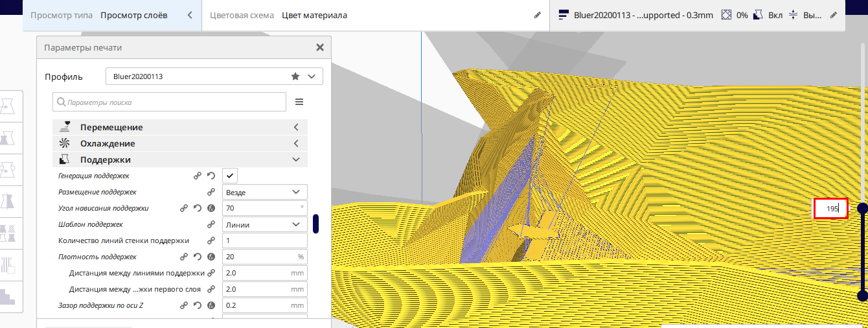Image resolution: width=868 pixels, height=328 pixels.
Task: Click the star icon in the profile selector
Action: coord(295,76)
